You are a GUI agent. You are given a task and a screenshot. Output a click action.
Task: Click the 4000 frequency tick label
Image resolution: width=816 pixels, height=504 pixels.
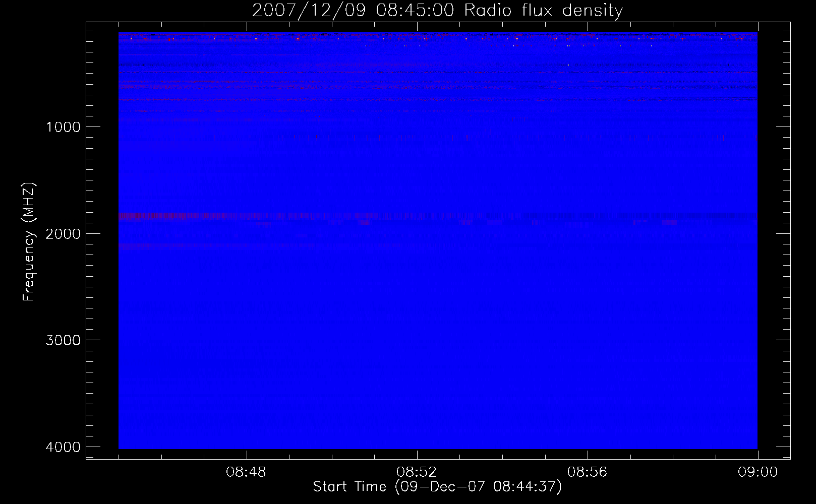tap(63, 447)
